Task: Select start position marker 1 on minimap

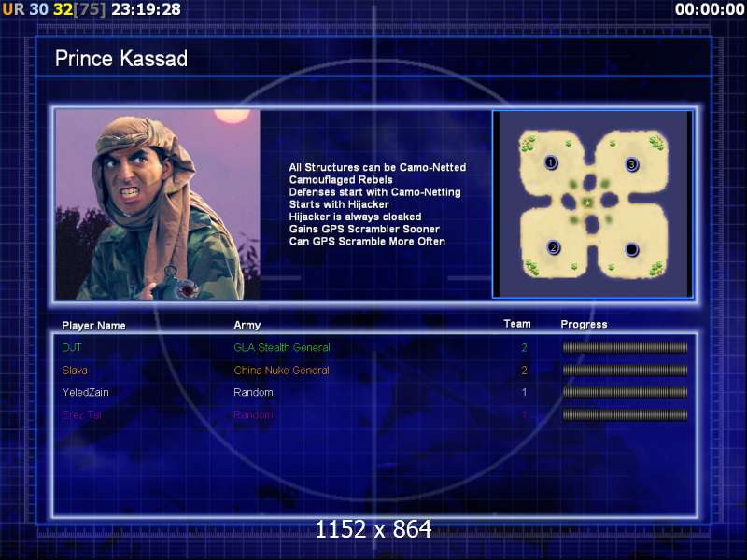Action: pos(550,162)
